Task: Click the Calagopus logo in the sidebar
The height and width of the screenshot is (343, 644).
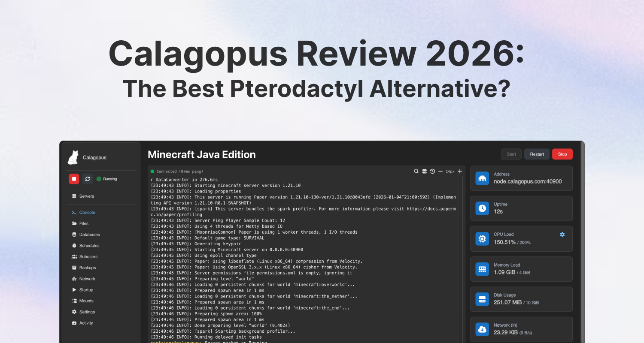Action: click(73, 157)
